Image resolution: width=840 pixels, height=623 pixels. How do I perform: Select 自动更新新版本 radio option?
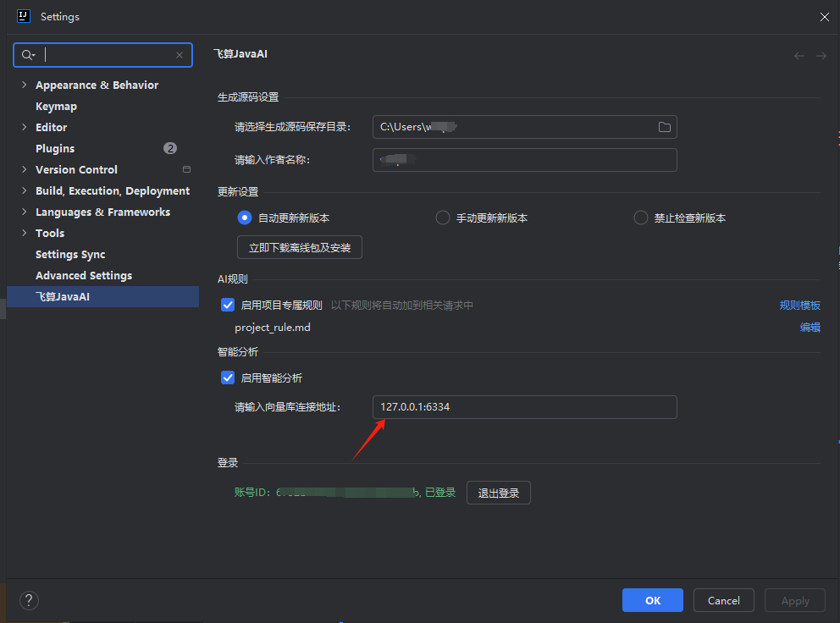pyautogui.click(x=244, y=218)
